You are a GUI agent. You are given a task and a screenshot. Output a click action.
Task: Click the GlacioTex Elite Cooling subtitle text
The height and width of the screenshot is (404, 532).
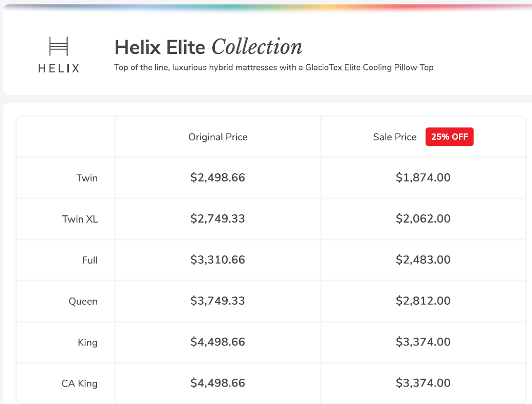[273, 67]
